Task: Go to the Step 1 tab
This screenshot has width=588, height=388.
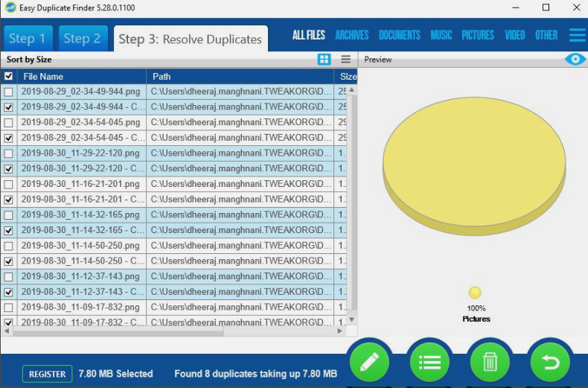Action: [x=28, y=39]
